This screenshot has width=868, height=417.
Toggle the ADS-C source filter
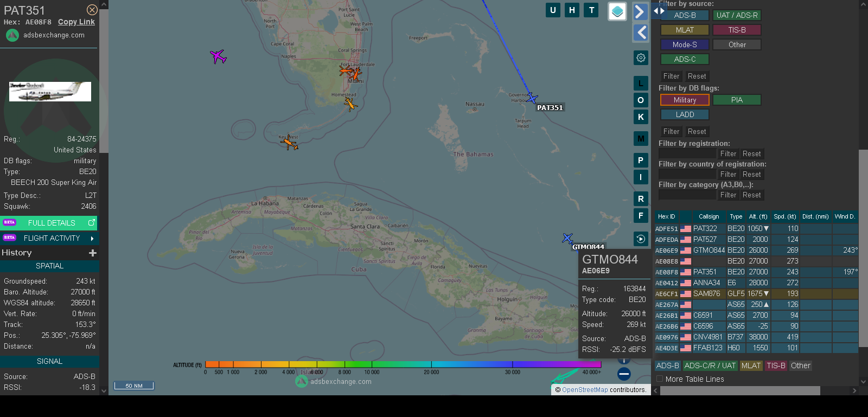pos(685,59)
